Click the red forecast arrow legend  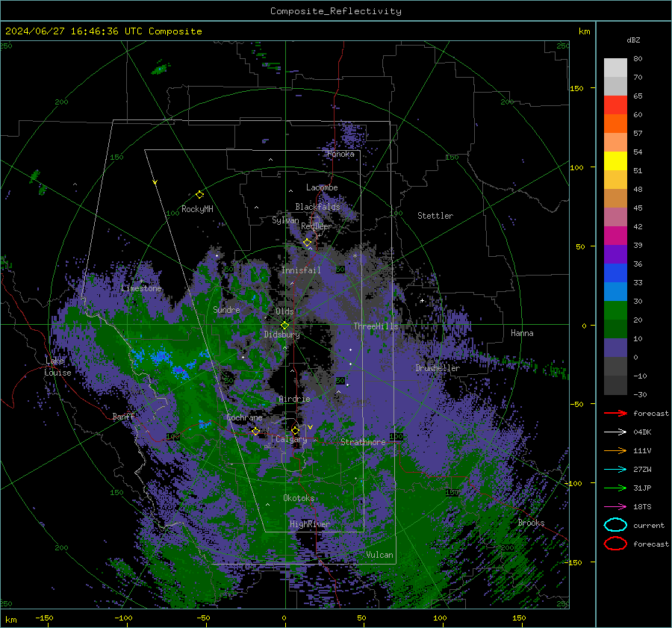pos(615,413)
